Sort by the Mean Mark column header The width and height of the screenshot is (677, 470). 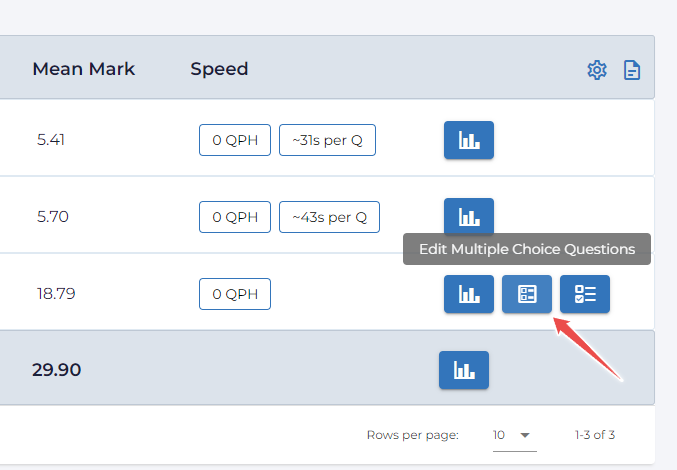pyautogui.click(x=84, y=69)
